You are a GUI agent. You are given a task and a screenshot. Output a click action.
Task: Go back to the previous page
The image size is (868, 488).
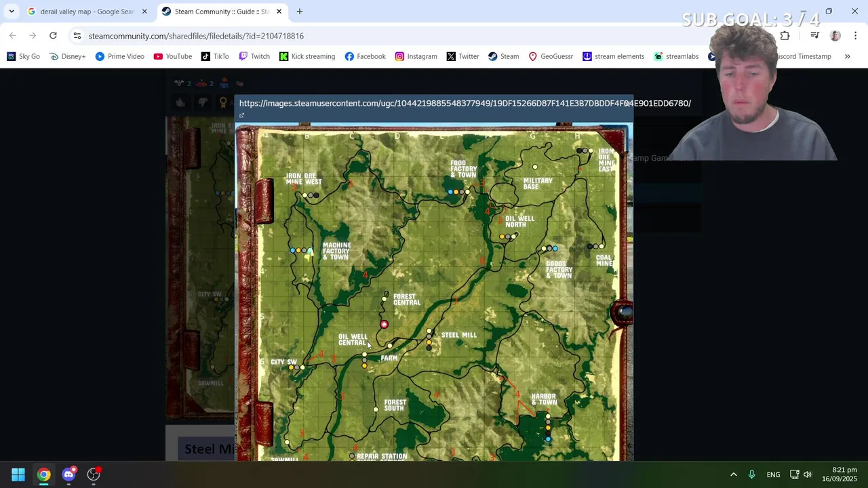tap(13, 36)
